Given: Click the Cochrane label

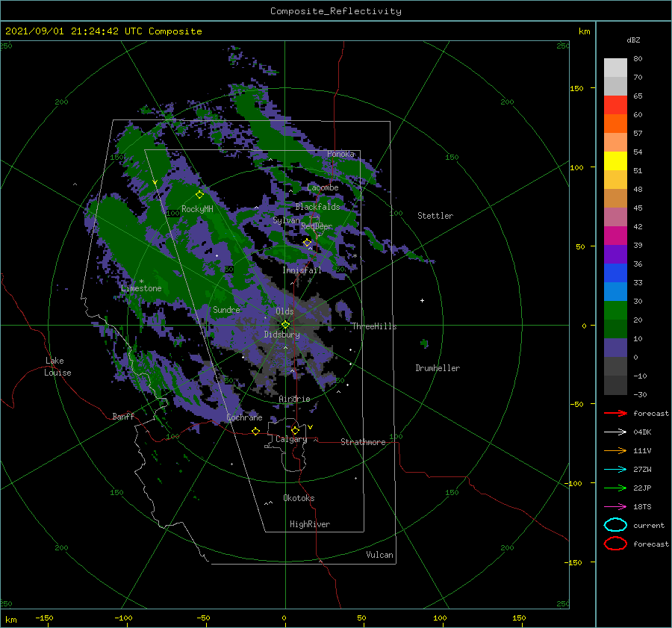Looking at the screenshot, I should tap(244, 417).
